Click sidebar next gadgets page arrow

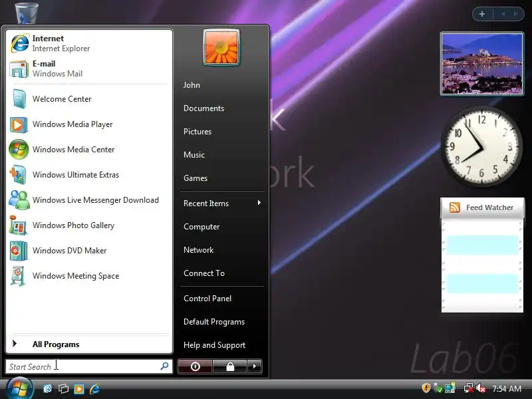[516, 14]
